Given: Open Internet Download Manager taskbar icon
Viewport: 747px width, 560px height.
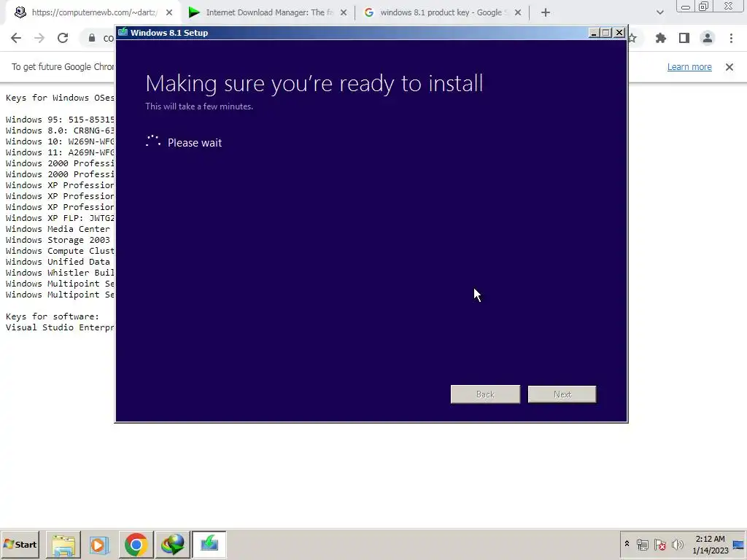Looking at the screenshot, I should coord(172,544).
